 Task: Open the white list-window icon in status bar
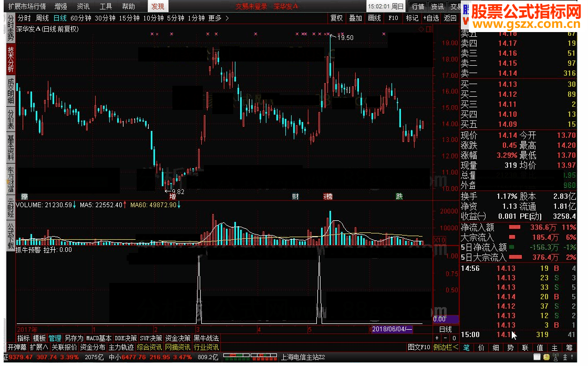(537, 357)
